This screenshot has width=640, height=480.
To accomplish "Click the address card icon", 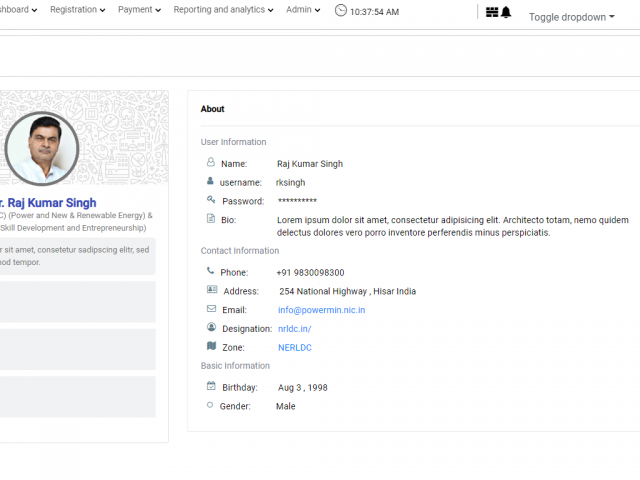I will tap(212, 290).
